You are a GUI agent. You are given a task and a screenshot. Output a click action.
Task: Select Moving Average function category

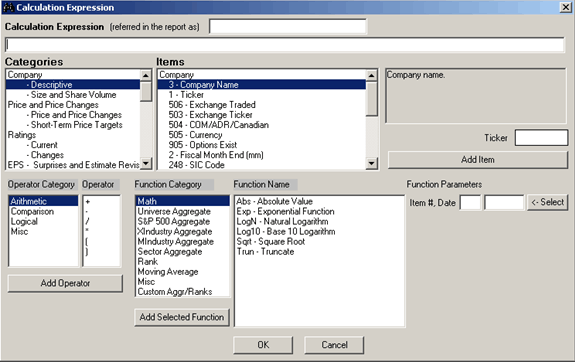tap(168, 272)
